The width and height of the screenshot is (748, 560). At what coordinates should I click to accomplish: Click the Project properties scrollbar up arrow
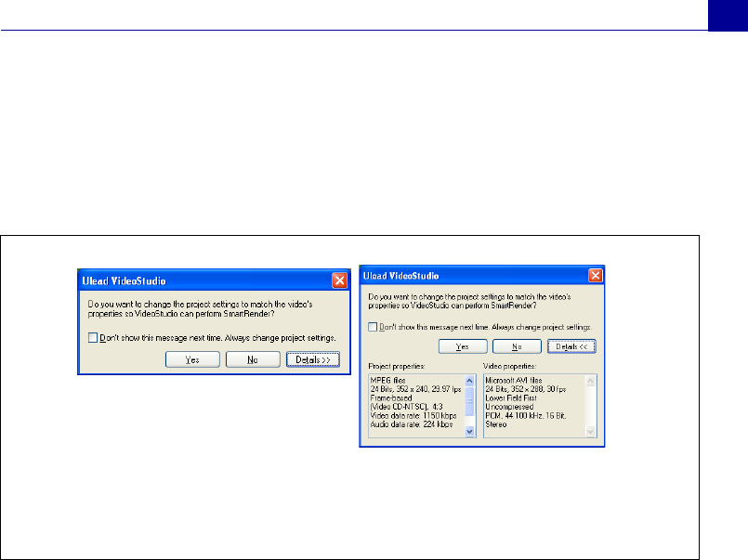pos(469,381)
